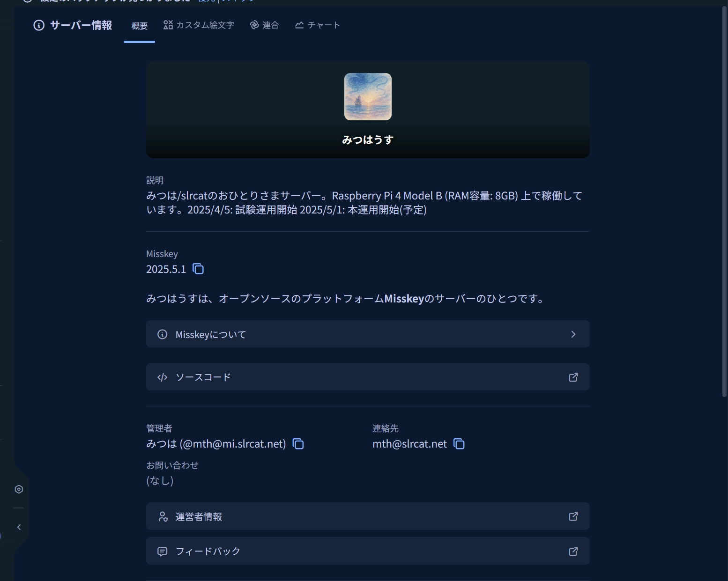Click the external-link icon on the ソースコード row
Image resolution: width=728 pixels, height=581 pixels.
(x=573, y=377)
